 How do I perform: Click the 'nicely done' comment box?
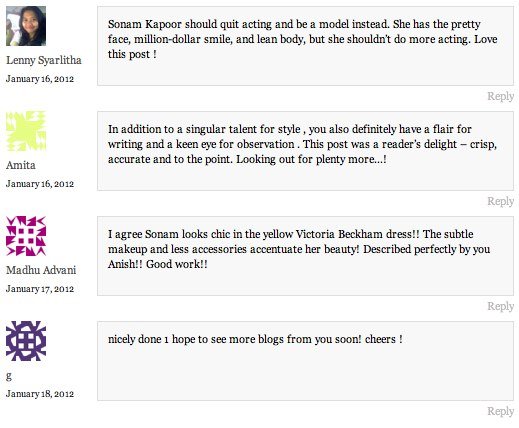(x=305, y=361)
